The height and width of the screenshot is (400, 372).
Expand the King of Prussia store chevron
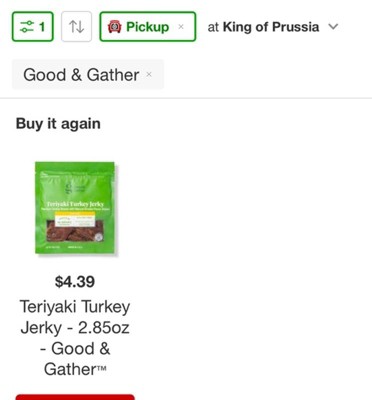tap(333, 27)
